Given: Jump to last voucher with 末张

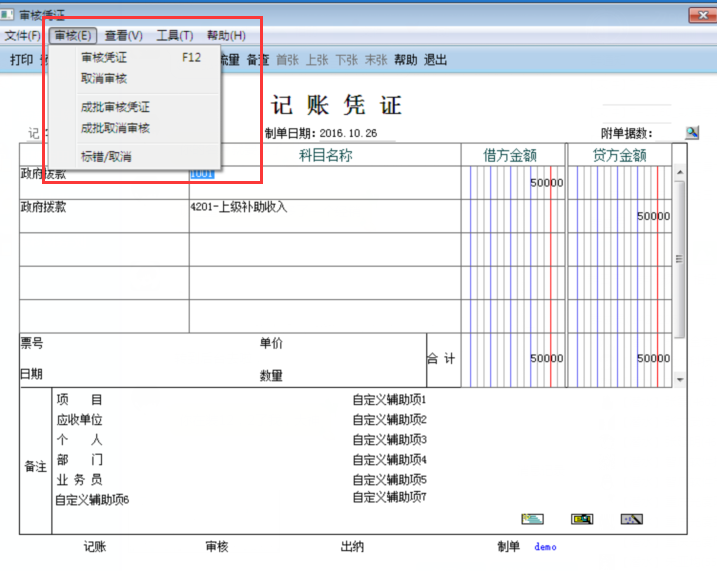Looking at the screenshot, I should 376,60.
